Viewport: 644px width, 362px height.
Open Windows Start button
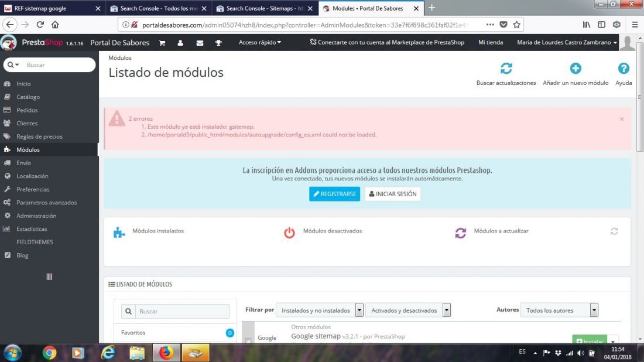pyautogui.click(x=12, y=353)
